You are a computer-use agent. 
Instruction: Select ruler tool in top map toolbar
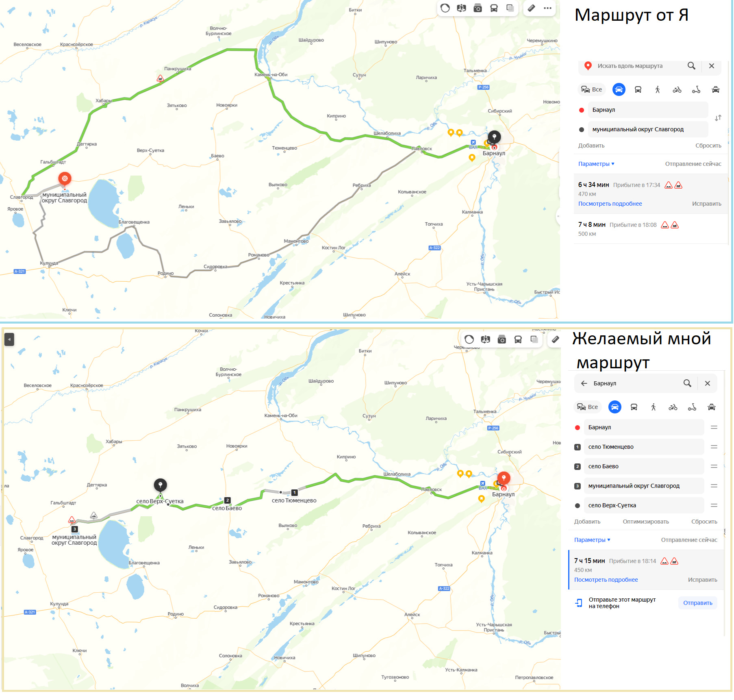[531, 8]
